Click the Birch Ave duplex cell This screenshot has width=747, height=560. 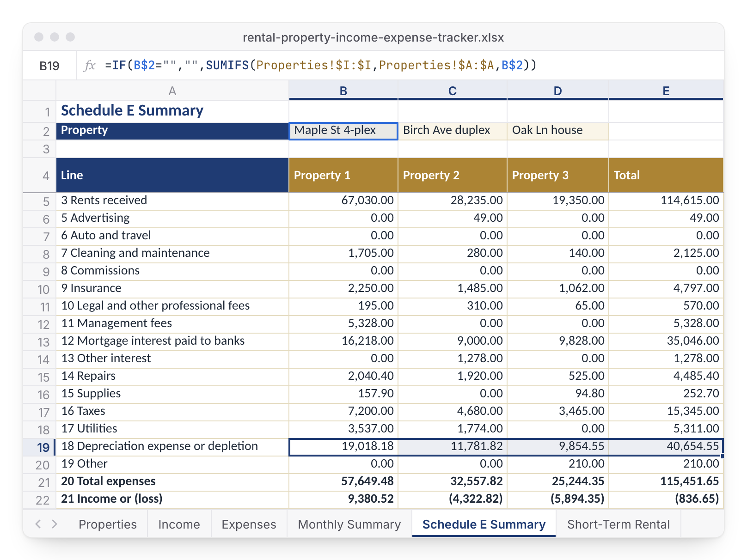453,131
